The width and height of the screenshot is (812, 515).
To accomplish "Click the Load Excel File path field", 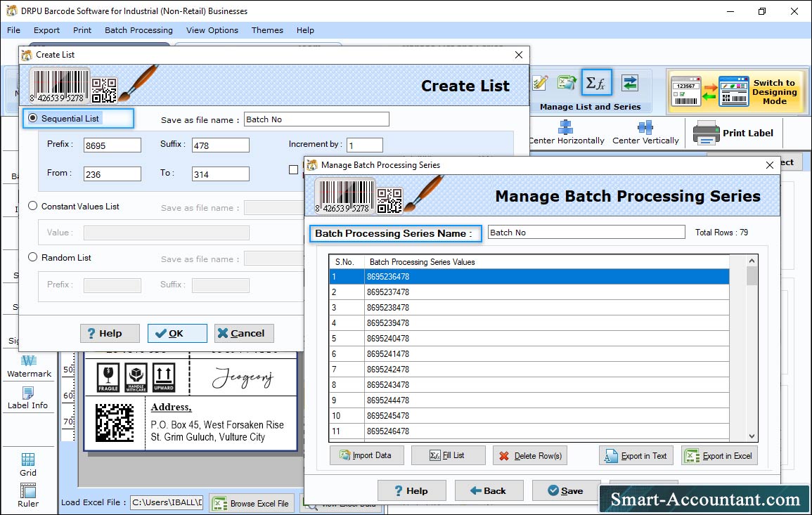I will click(x=166, y=502).
